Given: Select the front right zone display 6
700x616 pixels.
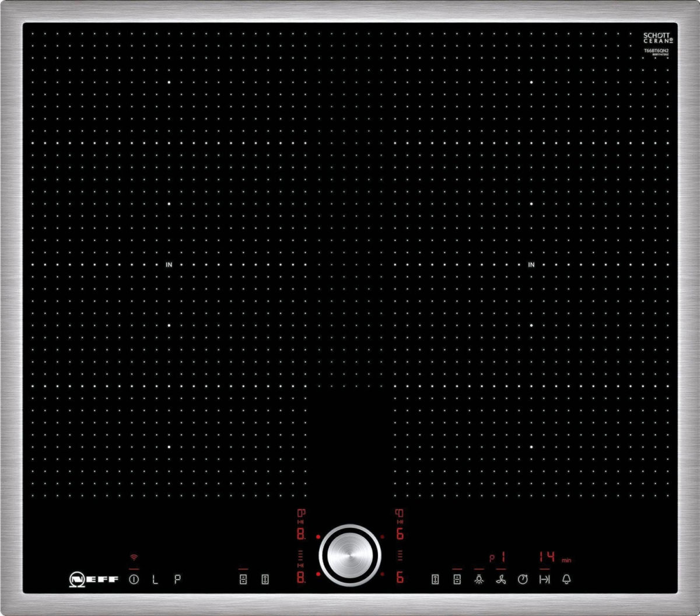Looking at the screenshot, I should tap(400, 577).
